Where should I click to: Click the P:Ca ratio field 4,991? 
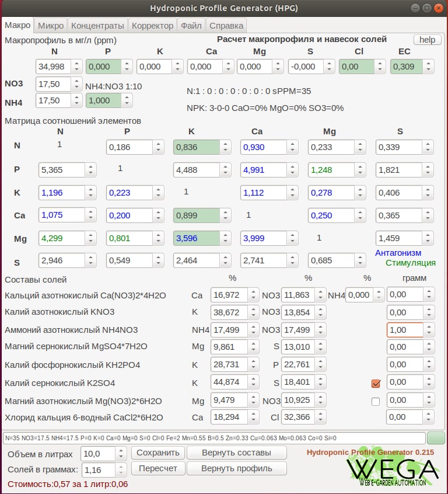[264, 170]
